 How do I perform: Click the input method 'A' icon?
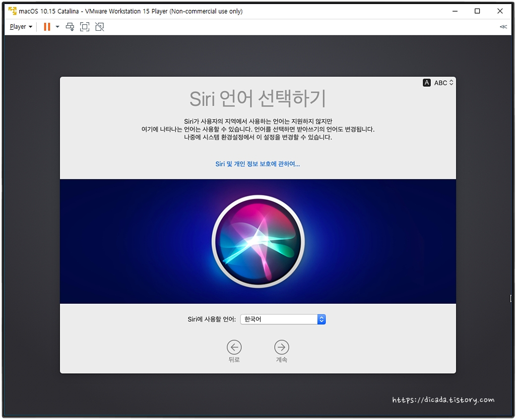point(427,83)
